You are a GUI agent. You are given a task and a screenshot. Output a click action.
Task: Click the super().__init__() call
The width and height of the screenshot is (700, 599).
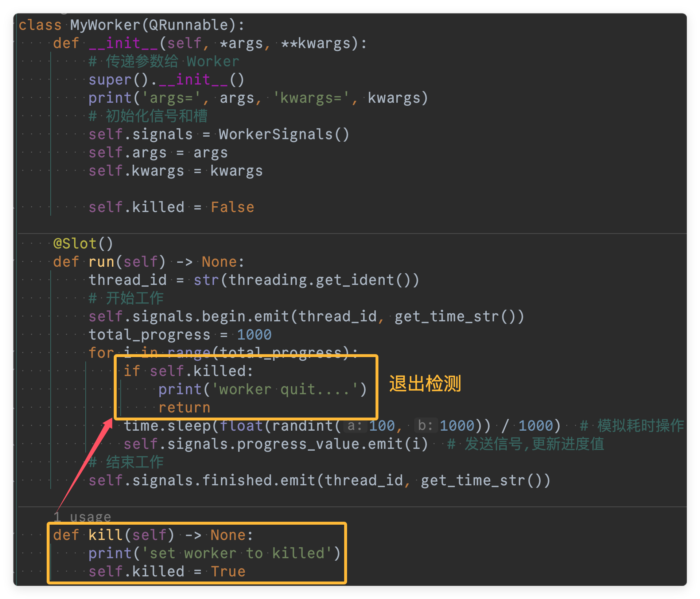[x=166, y=80]
